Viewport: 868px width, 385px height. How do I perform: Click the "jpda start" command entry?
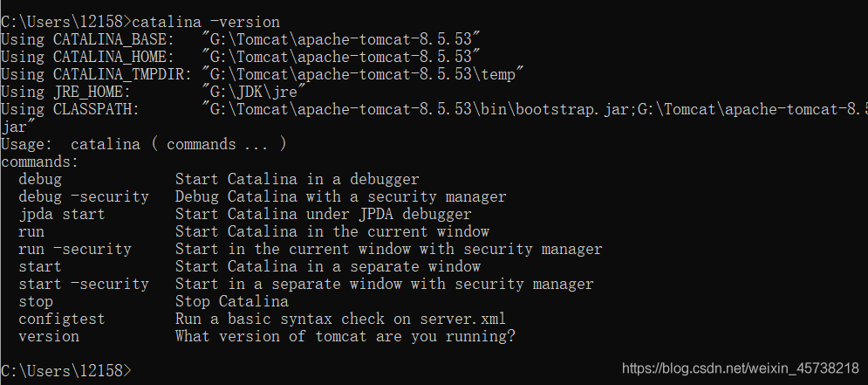pos(61,214)
